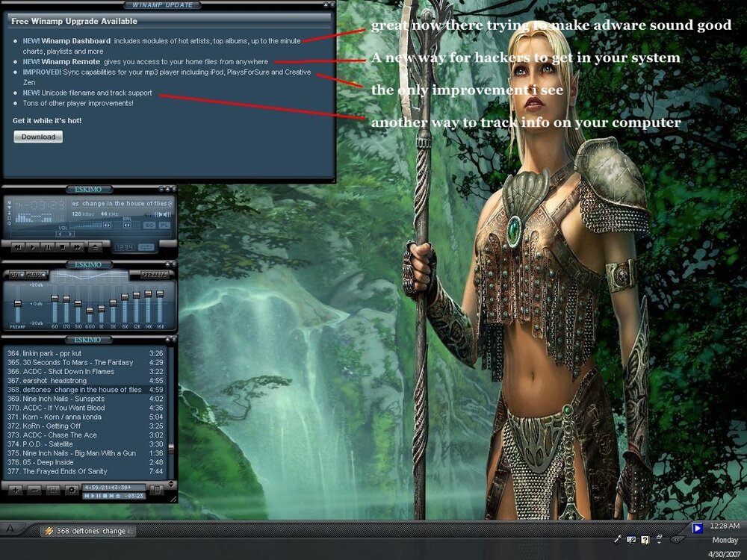Select track 375 Nine Inch Nails - Big Man With a Gun

click(x=85, y=453)
